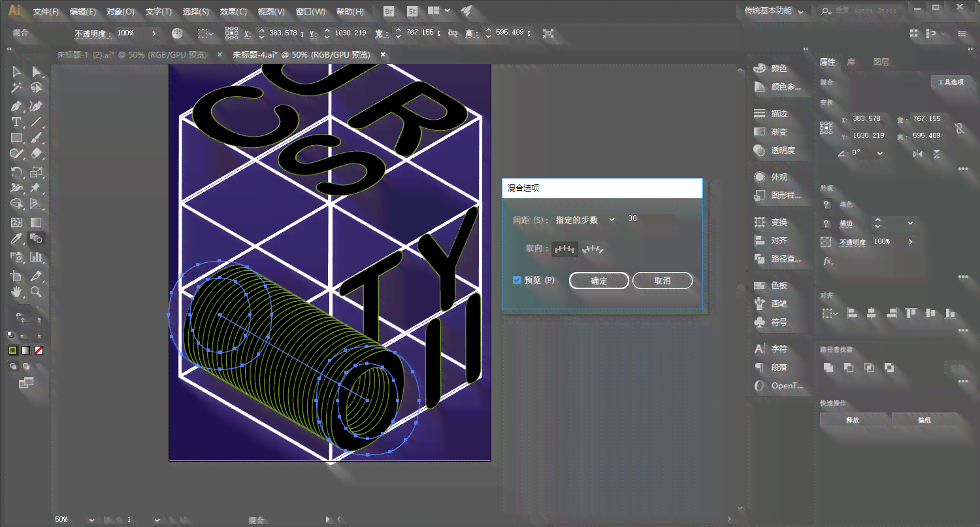Open Align-to selection dropdown in Properties
This screenshot has height=527, width=980.
[830, 314]
